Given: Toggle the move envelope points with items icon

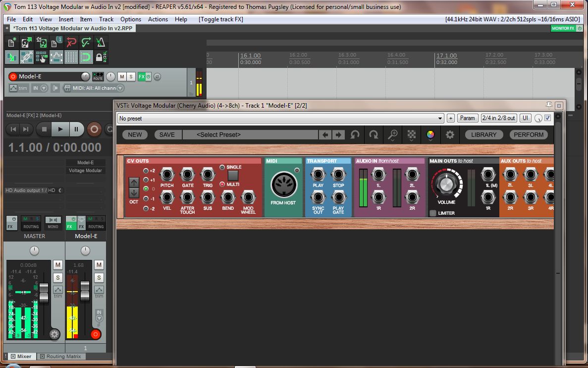Looking at the screenshot, I should [56, 57].
